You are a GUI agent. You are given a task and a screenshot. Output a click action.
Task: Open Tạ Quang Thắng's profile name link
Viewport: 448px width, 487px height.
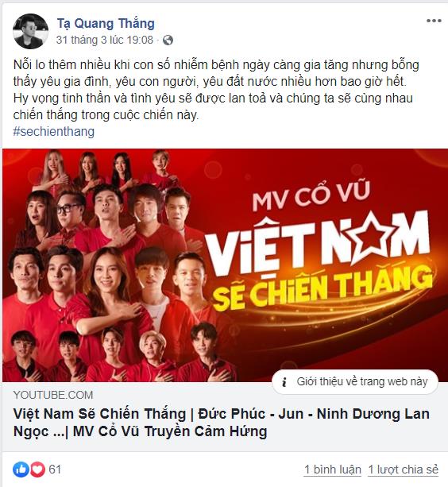pos(106,24)
